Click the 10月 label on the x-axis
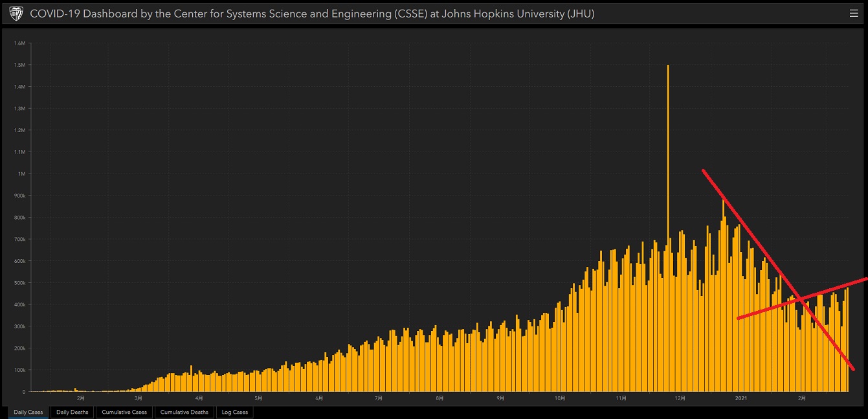868x419 pixels. (560, 398)
